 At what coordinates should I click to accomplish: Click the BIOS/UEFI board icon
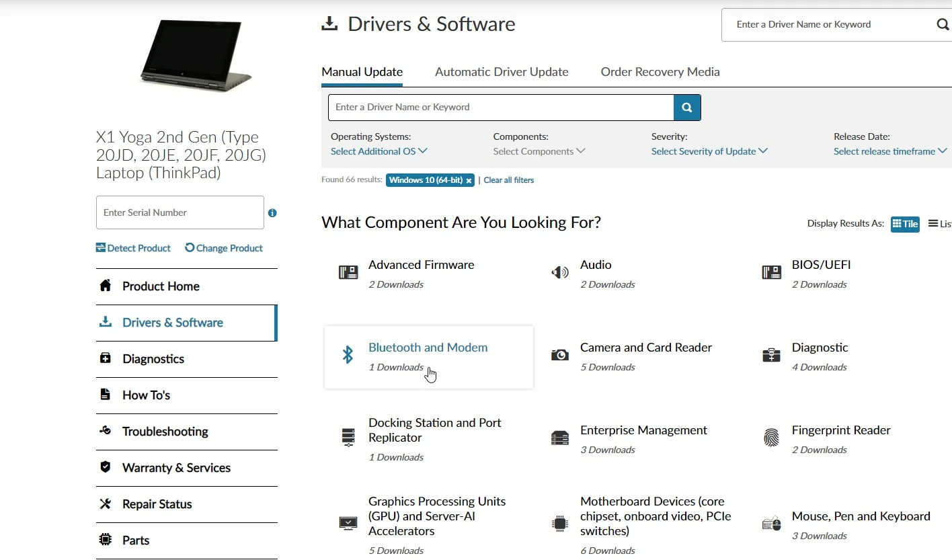point(771,272)
